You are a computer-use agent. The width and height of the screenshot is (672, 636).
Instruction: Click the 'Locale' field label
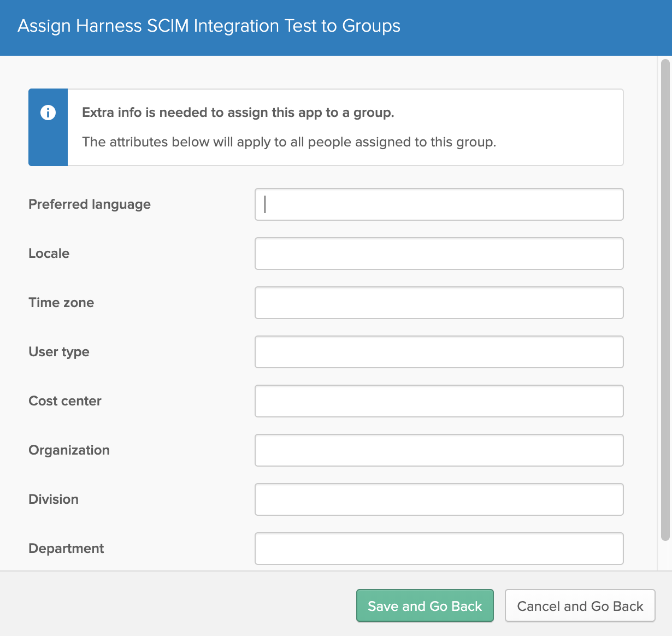pos(49,254)
